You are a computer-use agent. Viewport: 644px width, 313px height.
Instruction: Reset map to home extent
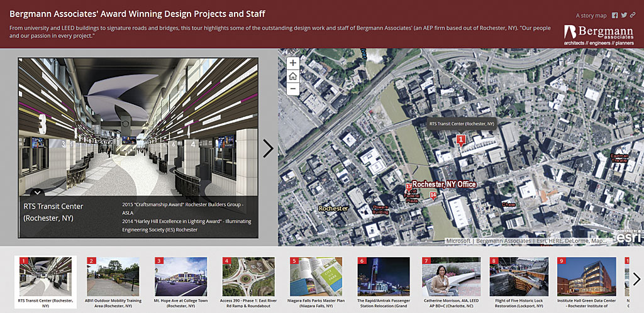(293, 76)
